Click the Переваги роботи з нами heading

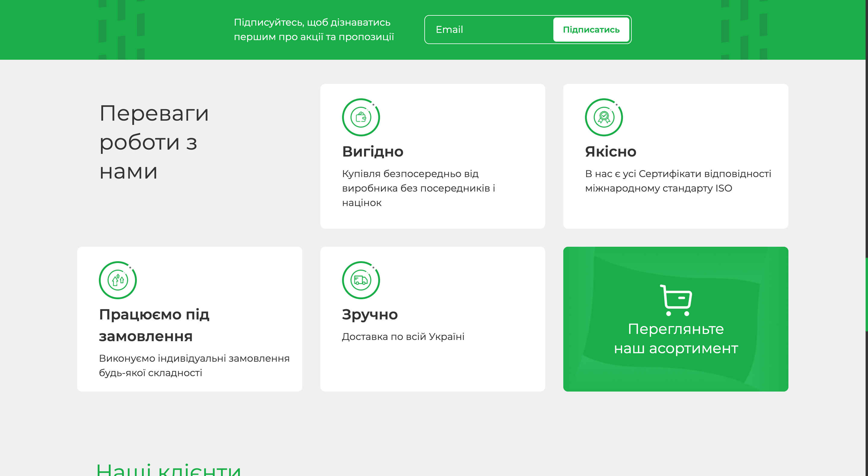(154, 142)
